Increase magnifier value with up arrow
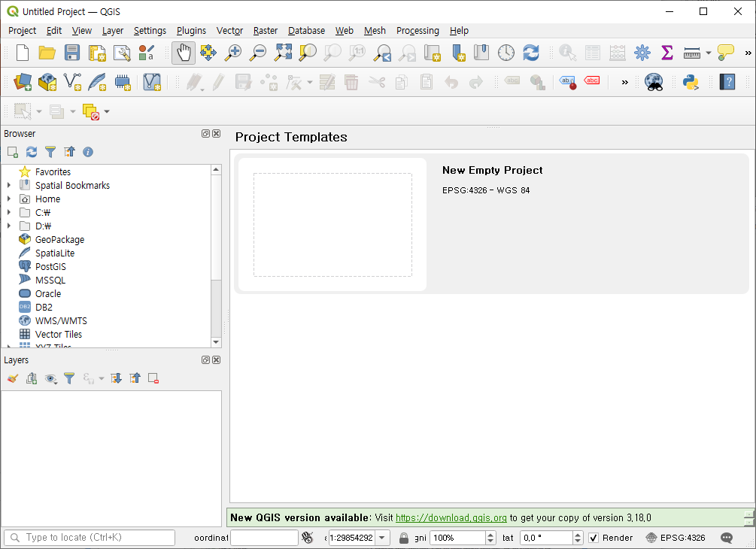756x549 pixels. 490,535
